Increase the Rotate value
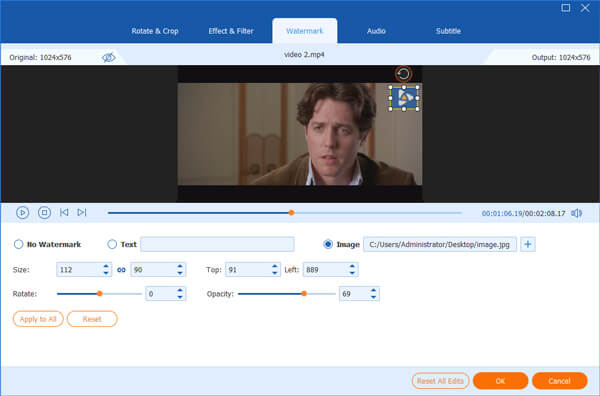The image size is (600, 396). [180, 290]
